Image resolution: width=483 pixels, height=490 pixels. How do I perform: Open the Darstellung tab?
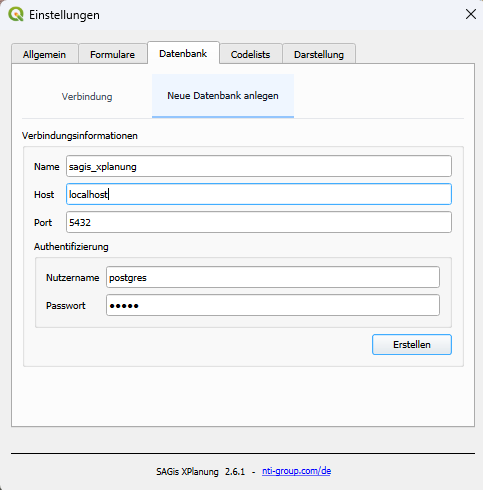click(x=319, y=54)
